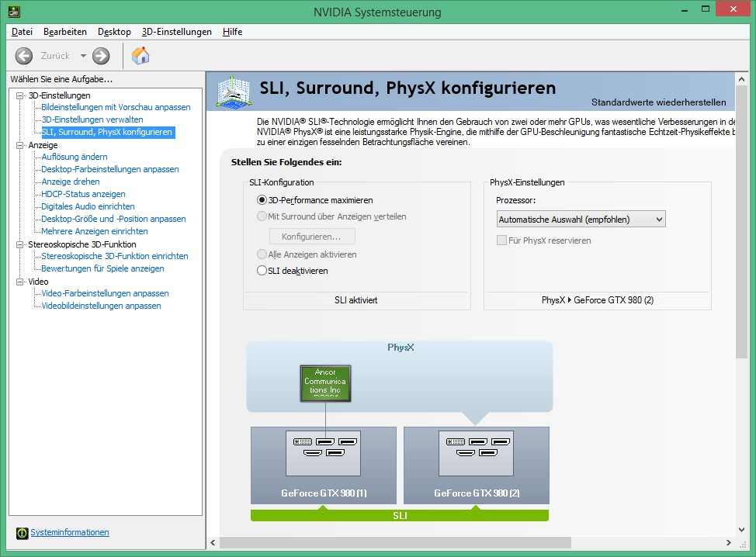The image size is (756, 557).
Task: Open the Hilfe menu
Action: (232, 32)
